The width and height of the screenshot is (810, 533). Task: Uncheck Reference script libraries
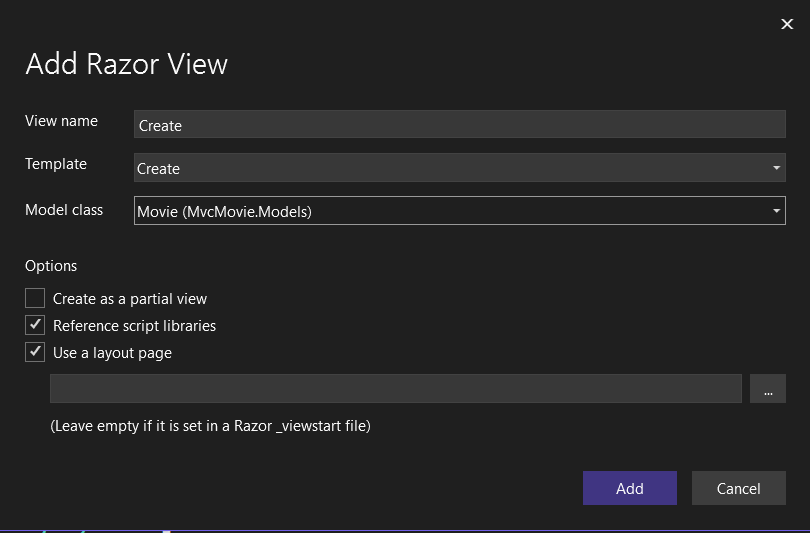[35, 325]
